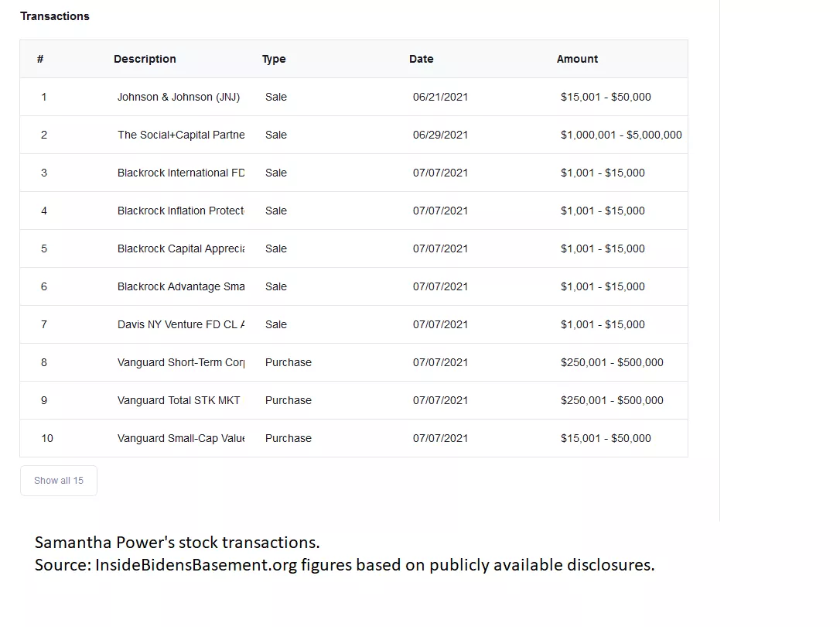Click the Type column header

tap(274, 59)
